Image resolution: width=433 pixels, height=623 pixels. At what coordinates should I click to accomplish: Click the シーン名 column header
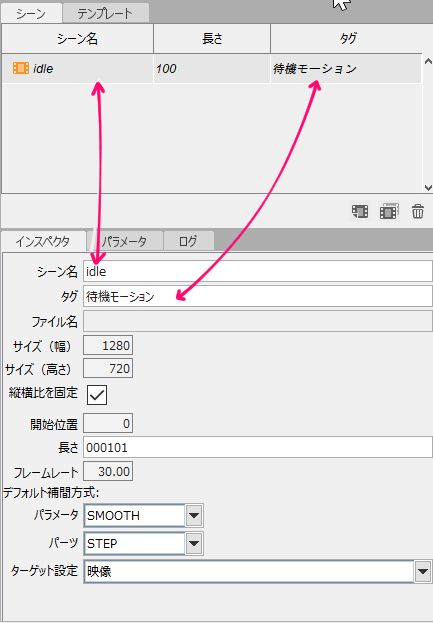(77, 39)
